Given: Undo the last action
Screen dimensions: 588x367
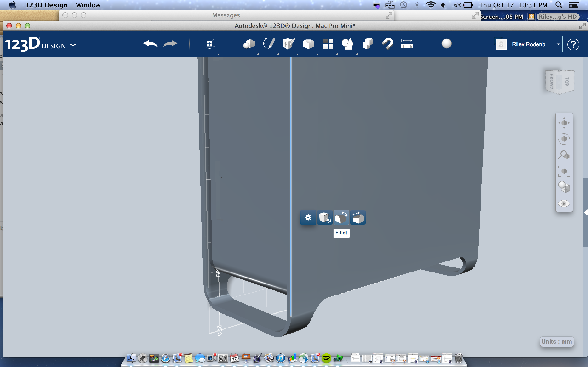Looking at the screenshot, I should pyautogui.click(x=150, y=44).
